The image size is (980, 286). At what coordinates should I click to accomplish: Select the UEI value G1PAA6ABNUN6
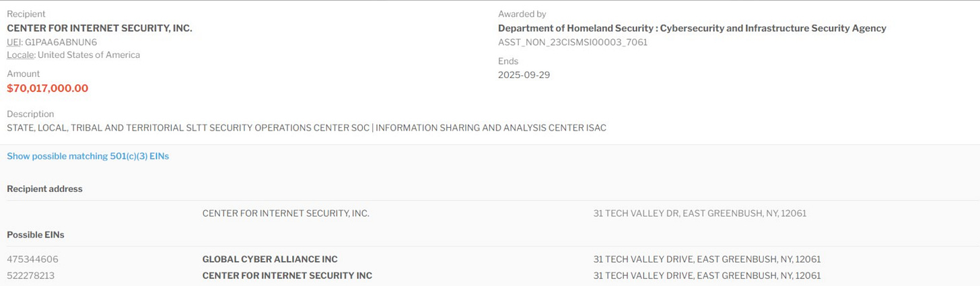61,42
